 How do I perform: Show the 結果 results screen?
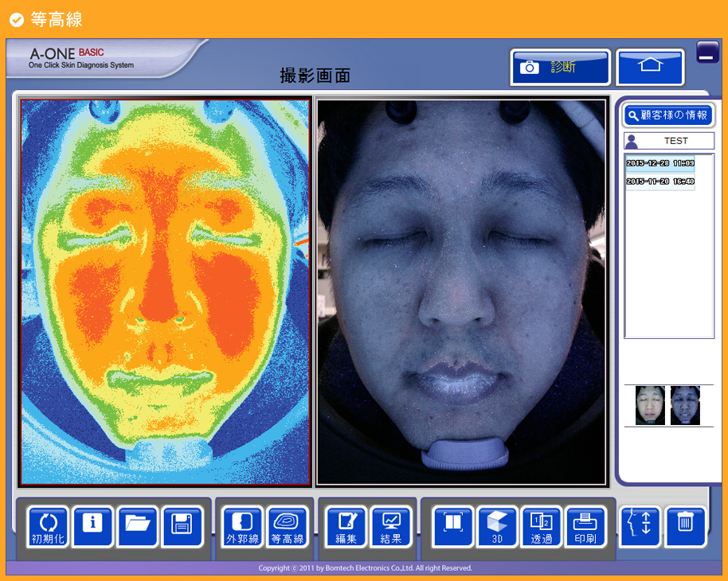coord(391,527)
